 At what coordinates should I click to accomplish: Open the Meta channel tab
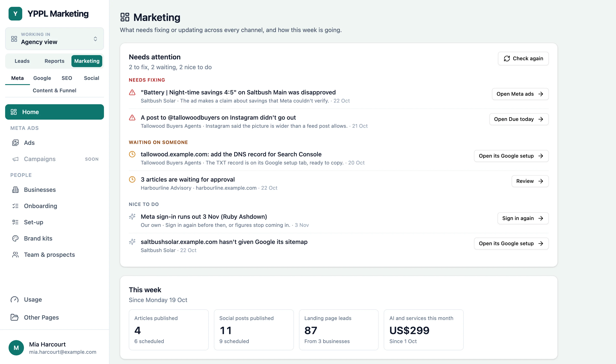pos(17,78)
